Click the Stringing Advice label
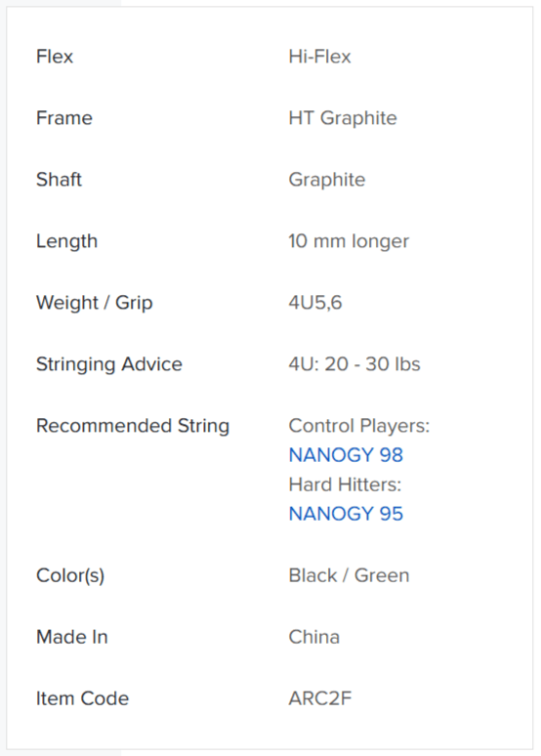Image resolution: width=541 pixels, height=756 pixels. pos(109,364)
